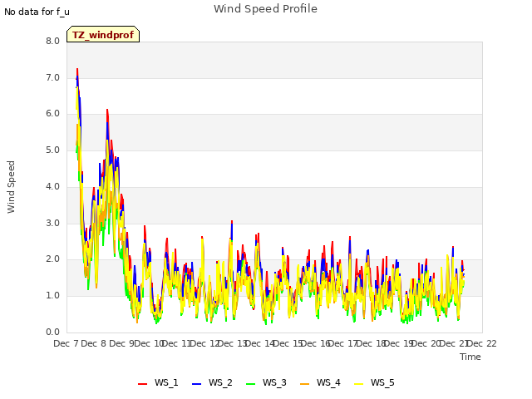Click the red WS_1 legend color marker
The image size is (532, 399).
tap(142, 384)
